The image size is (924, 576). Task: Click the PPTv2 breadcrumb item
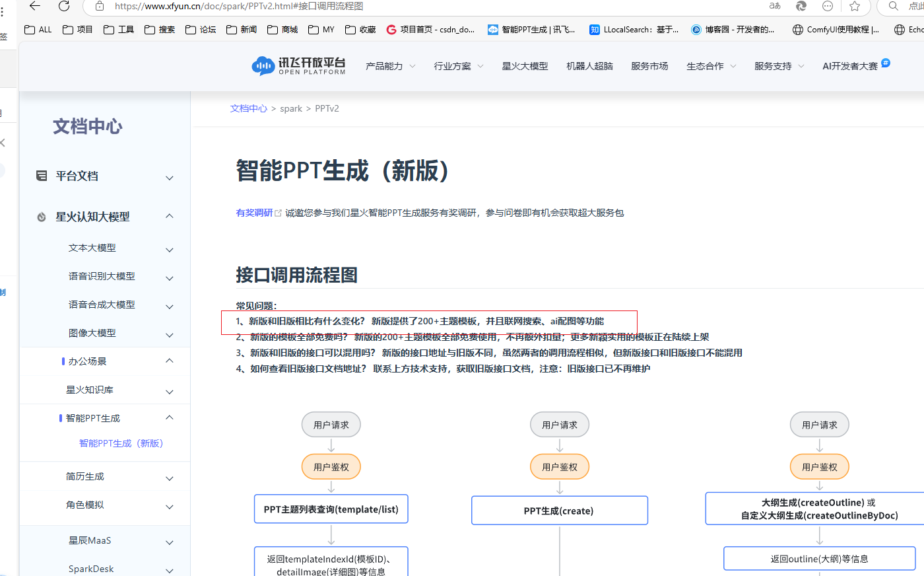[x=327, y=108]
